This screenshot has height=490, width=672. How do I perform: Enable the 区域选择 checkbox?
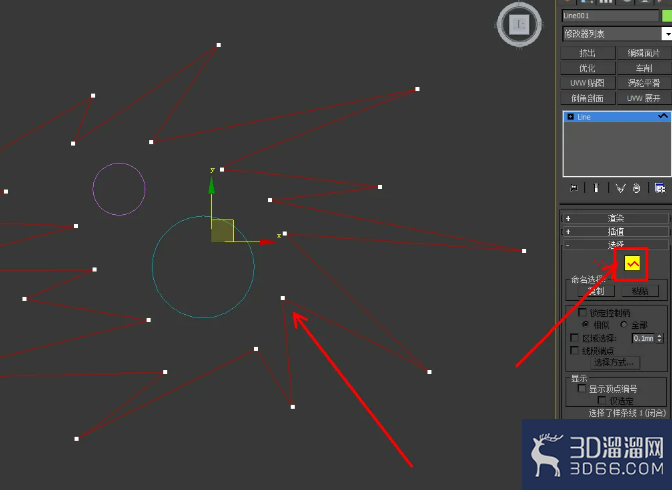pyautogui.click(x=575, y=338)
